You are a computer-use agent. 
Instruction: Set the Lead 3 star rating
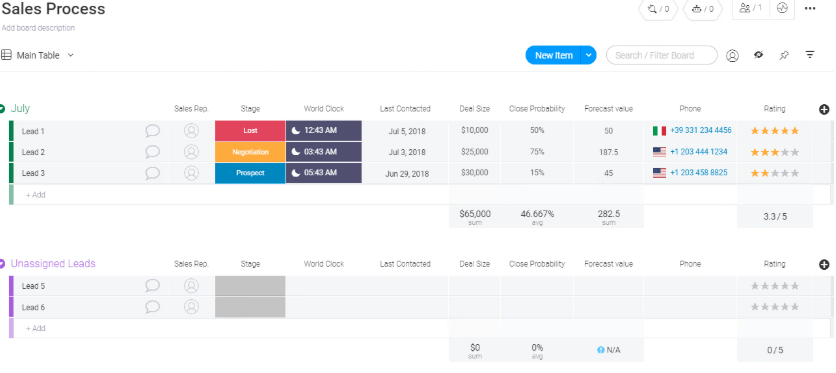(775, 173)
